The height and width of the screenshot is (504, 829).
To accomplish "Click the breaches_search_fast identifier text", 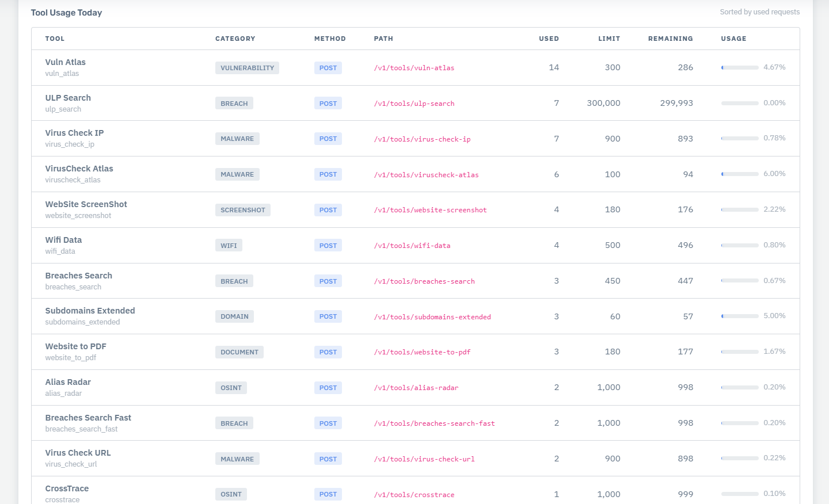I will point(81,429).
